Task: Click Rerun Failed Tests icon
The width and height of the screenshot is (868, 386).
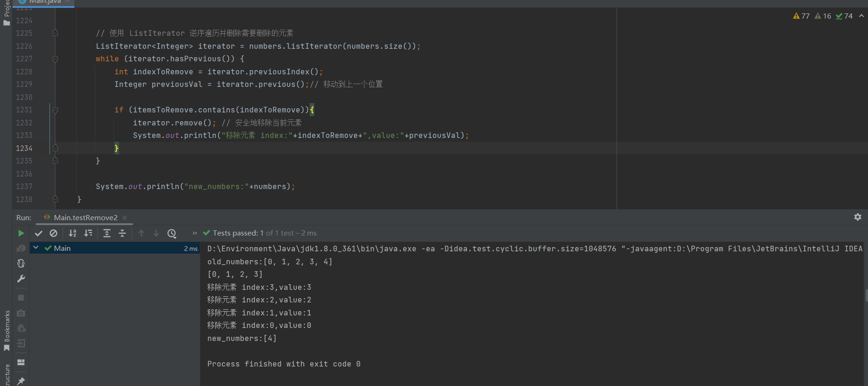Action: click(x=21, y=249)
